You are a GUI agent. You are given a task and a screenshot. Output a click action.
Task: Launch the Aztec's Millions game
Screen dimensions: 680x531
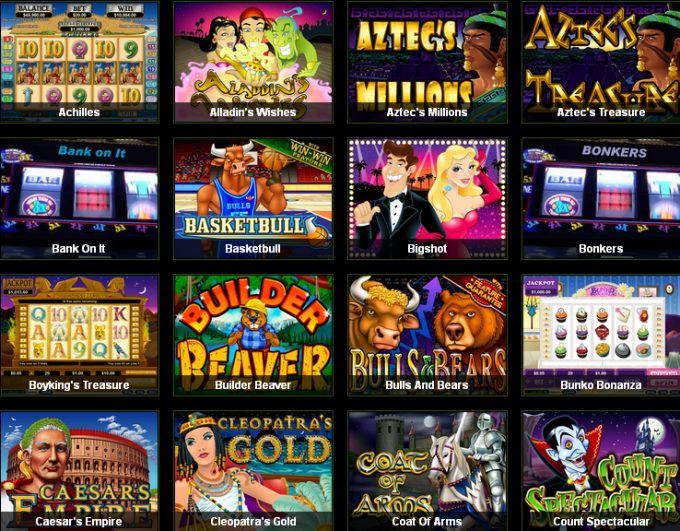click(x=427, y=62)
